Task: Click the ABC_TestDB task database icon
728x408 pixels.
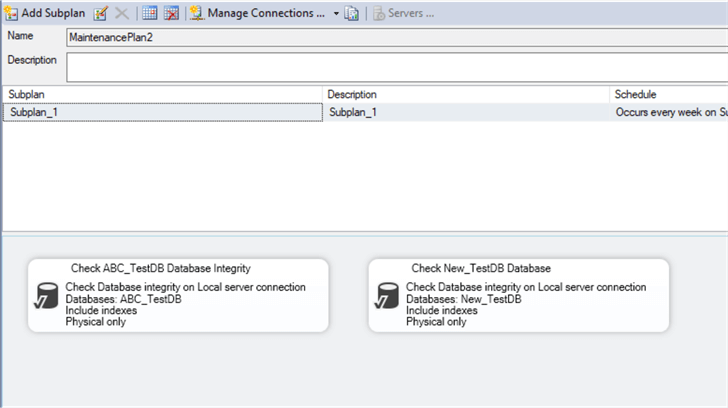Action: 46,297
